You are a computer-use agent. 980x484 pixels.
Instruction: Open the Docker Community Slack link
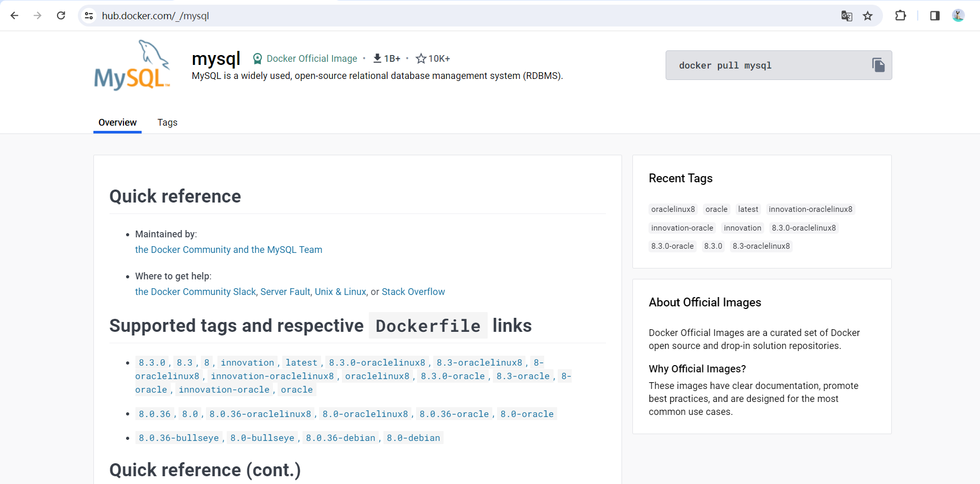tap(196, 292)
